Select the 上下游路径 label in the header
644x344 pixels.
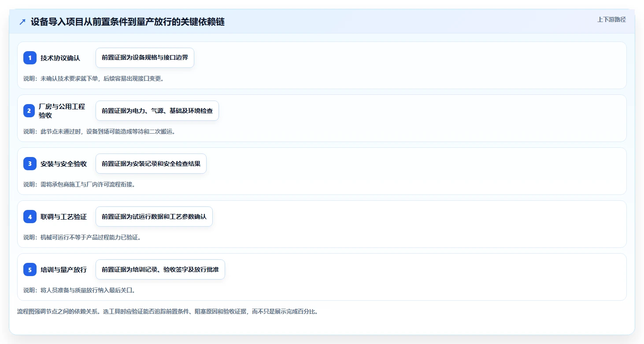[611, 19]
